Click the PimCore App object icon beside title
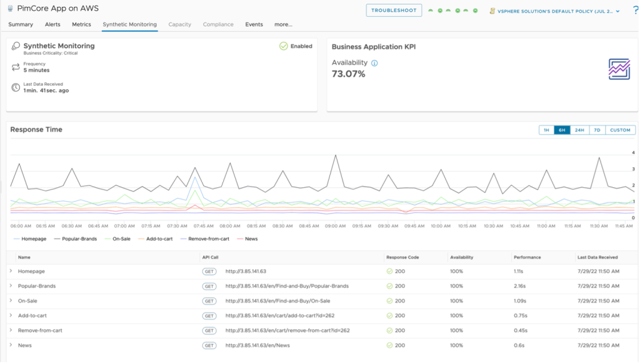This screenshot has width=640, height=364. point(10,9)
